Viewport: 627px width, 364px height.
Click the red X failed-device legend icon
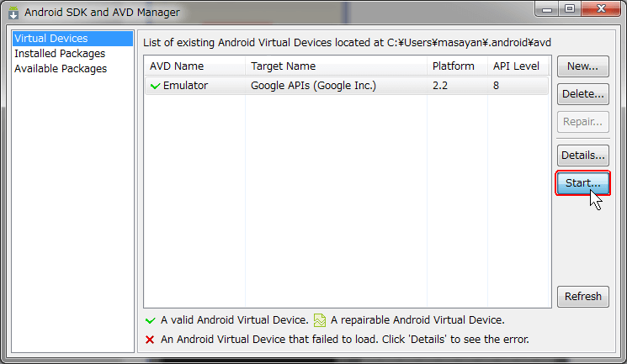pyautogui.click(x=150, y=340)
